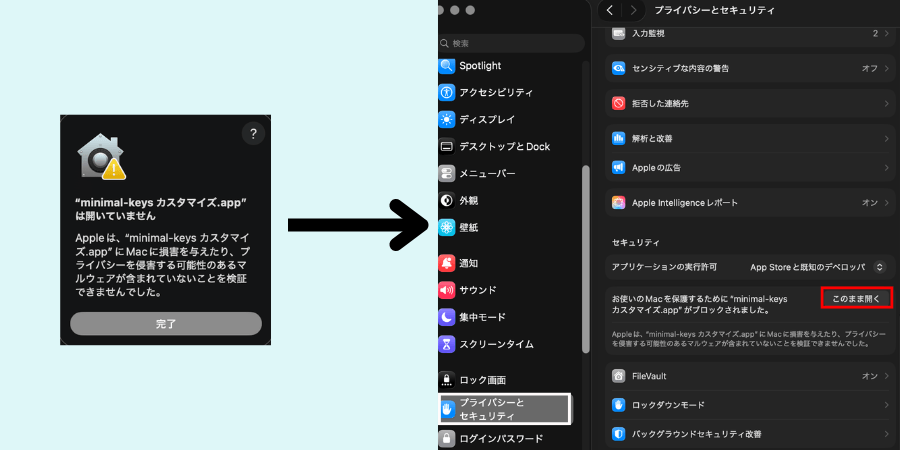Expand the Appleの広告 row chevron
This screenshot has height=450, width=900.
pos(887,168)
